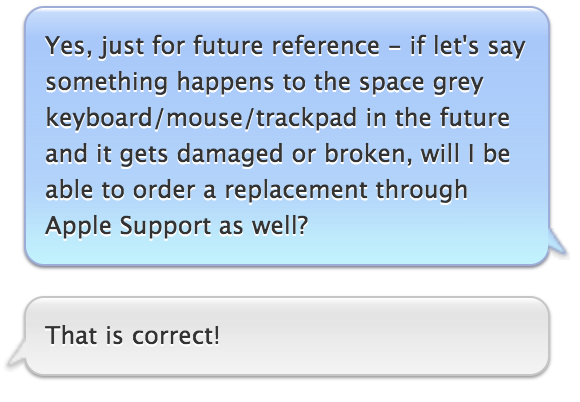Click the word 'Yes,' at message start
The width and height of the screenshot is (580, 402).
[x=69, y=47]
